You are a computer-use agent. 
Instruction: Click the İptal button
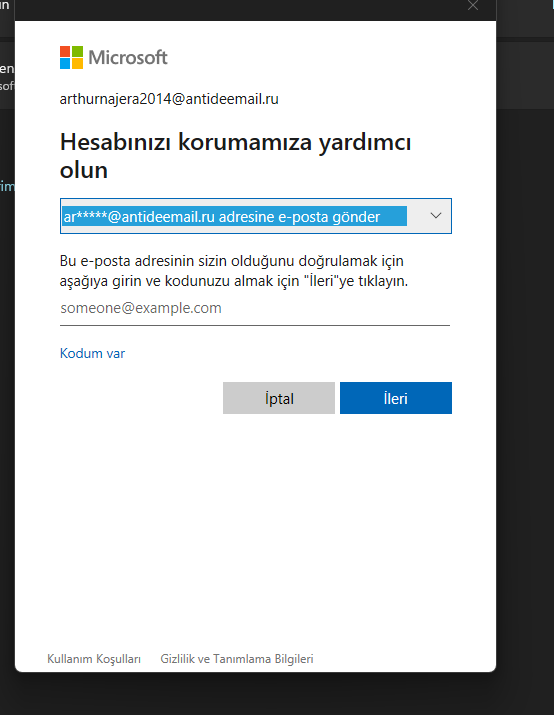point(279,398)
